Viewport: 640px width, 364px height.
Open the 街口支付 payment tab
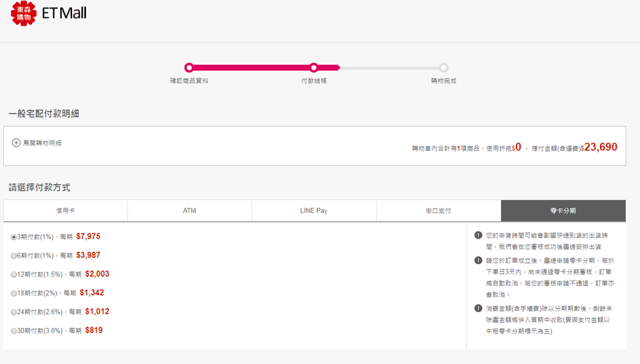(x=438, y=211)
